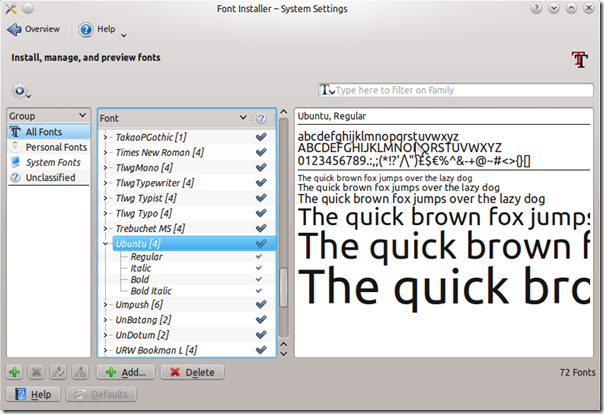
Task: Click the font list vertical scrollbar
Action: click(283, 280)
